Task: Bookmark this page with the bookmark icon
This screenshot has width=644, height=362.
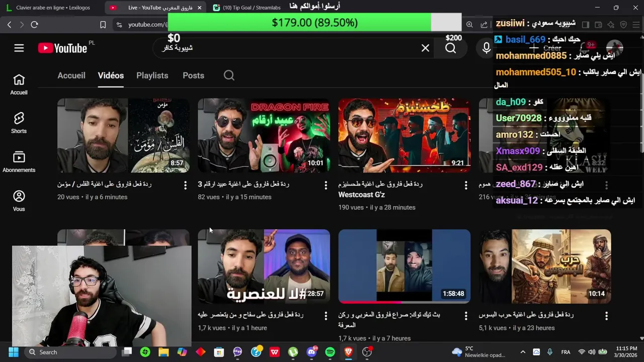Action: 103,24
